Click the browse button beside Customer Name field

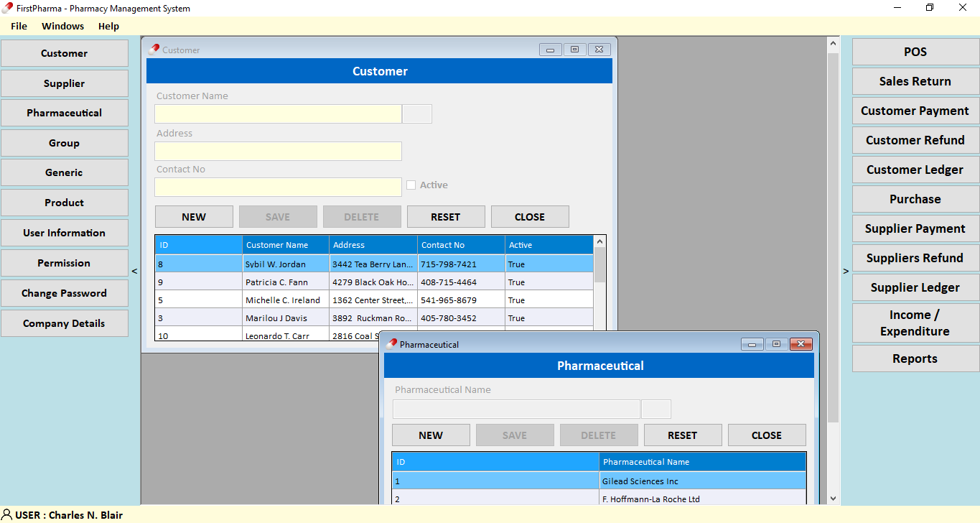[x=416, y=114]
